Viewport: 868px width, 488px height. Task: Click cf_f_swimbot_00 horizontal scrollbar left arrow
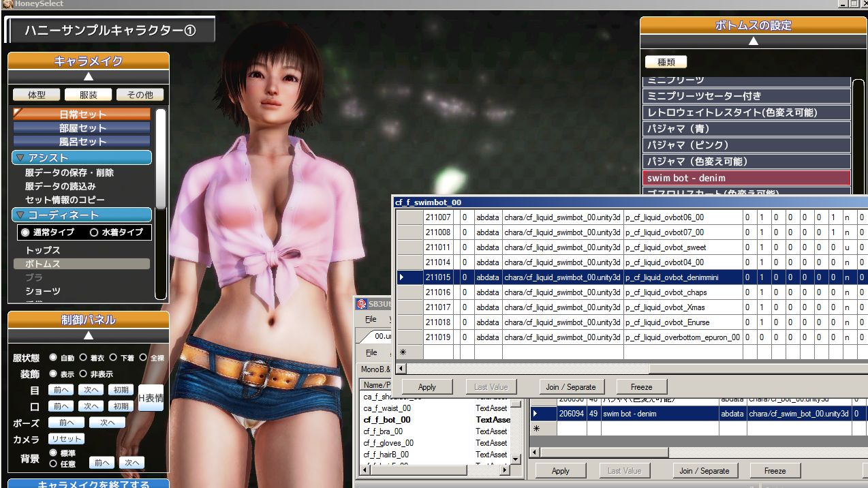401,368
